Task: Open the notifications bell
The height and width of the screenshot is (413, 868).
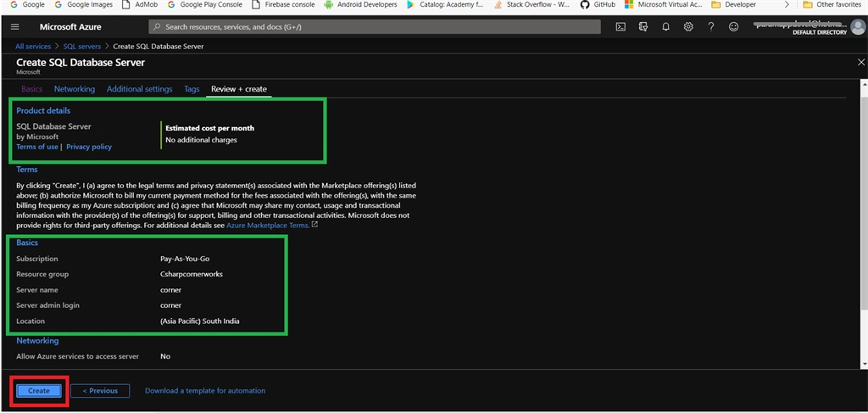Action: coord(666,26)
